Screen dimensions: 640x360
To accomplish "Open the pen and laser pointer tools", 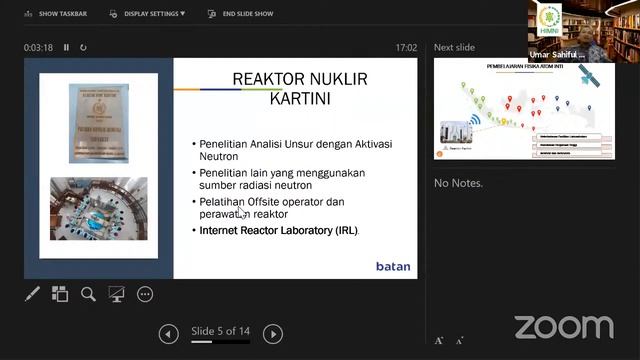I will pos(32,294).
